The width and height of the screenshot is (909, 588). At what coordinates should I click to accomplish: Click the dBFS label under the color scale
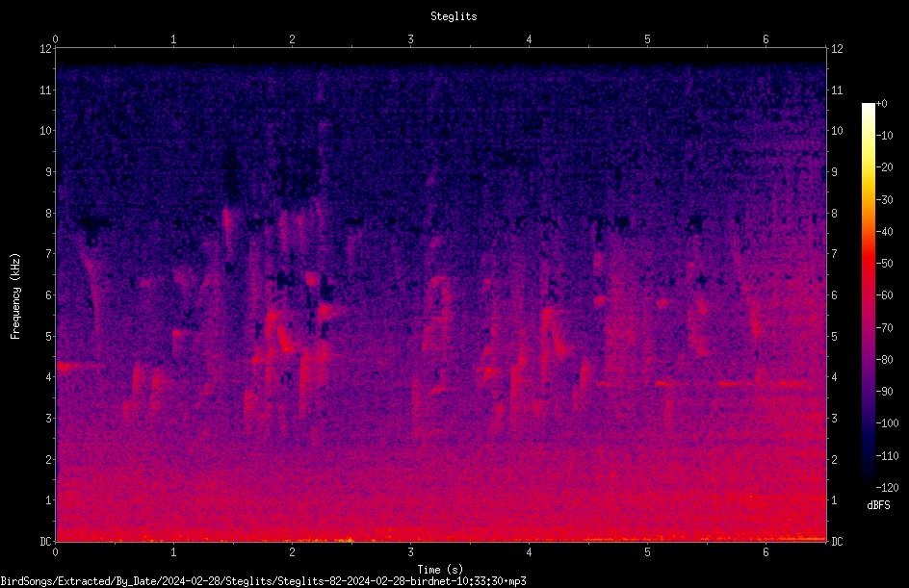[878, 505]
